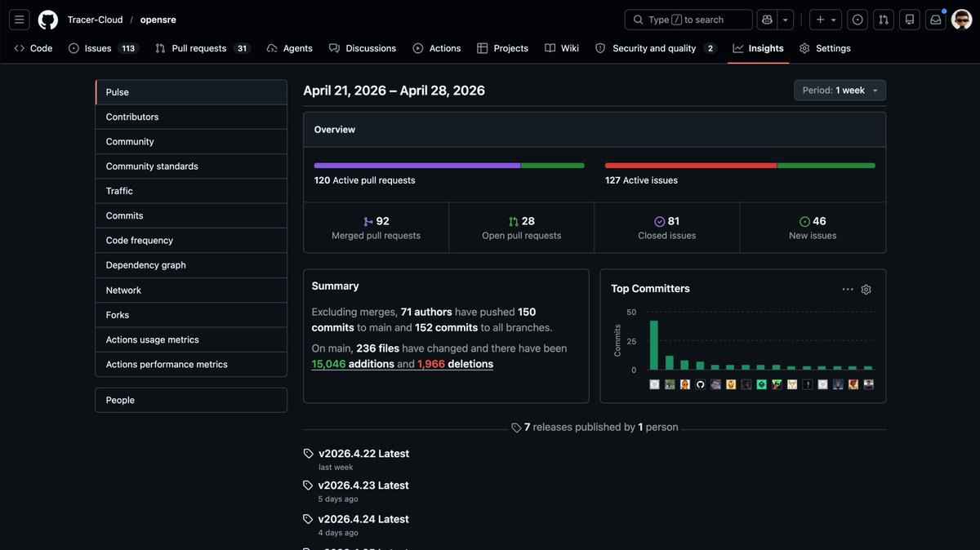Click the last committer avatar under chart
Viewport: 980px width, 550px height.
click(869, 384)
